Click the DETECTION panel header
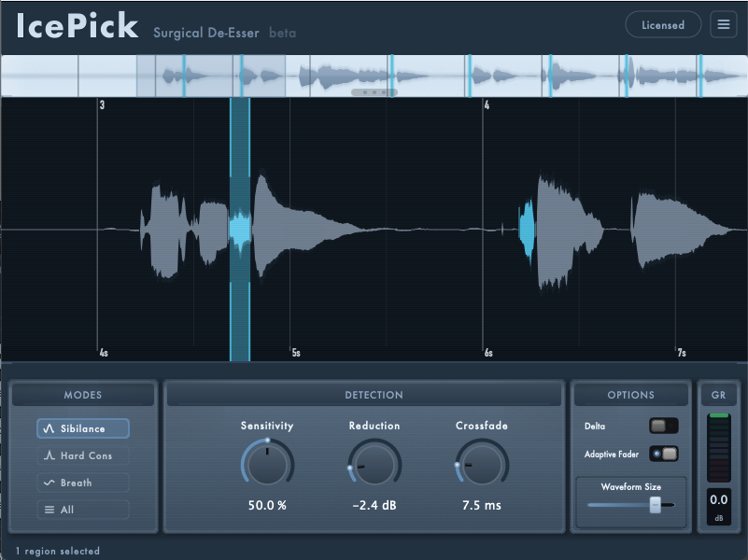The image size is (748, 560). pos(374,394)
